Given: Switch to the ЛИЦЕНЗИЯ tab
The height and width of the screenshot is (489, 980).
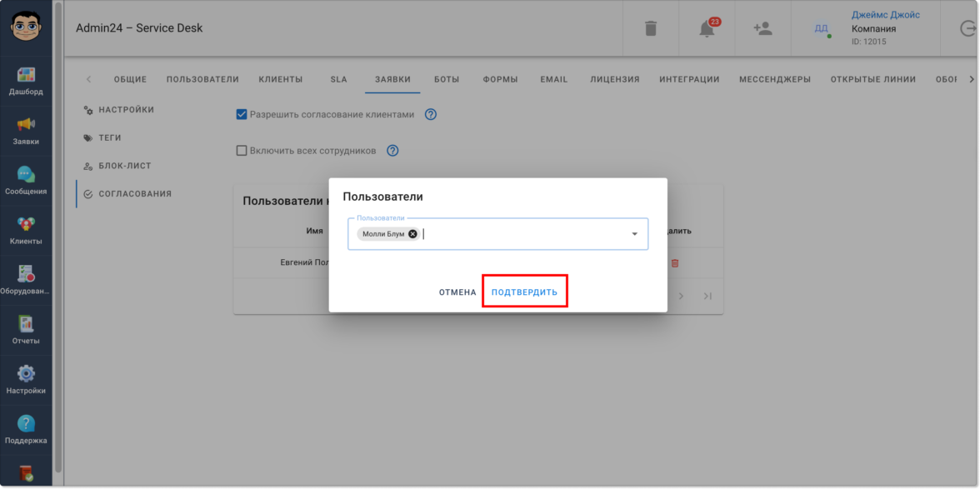Looking at the screenshot, I should [615, 79].
